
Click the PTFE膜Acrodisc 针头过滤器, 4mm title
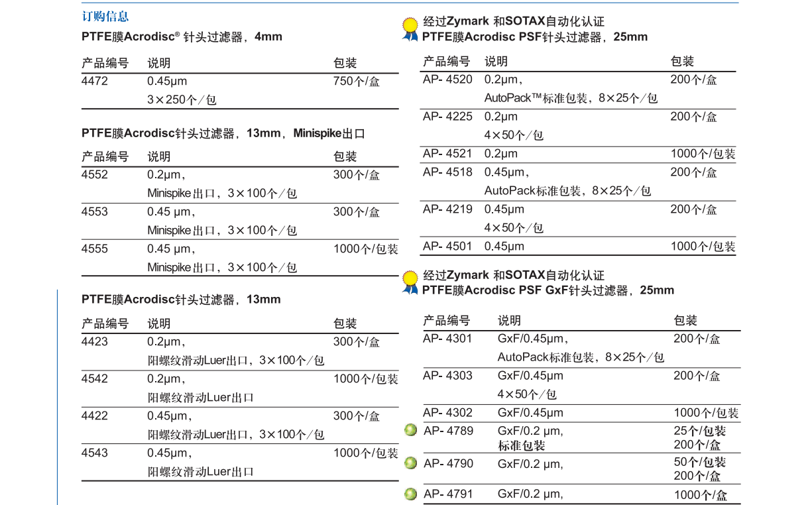click(182, 37)
